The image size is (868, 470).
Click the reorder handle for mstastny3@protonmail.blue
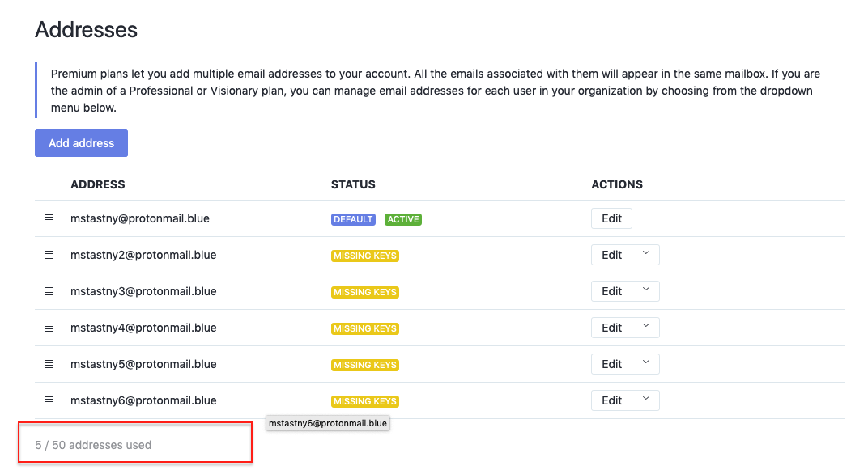click(49, 290)
